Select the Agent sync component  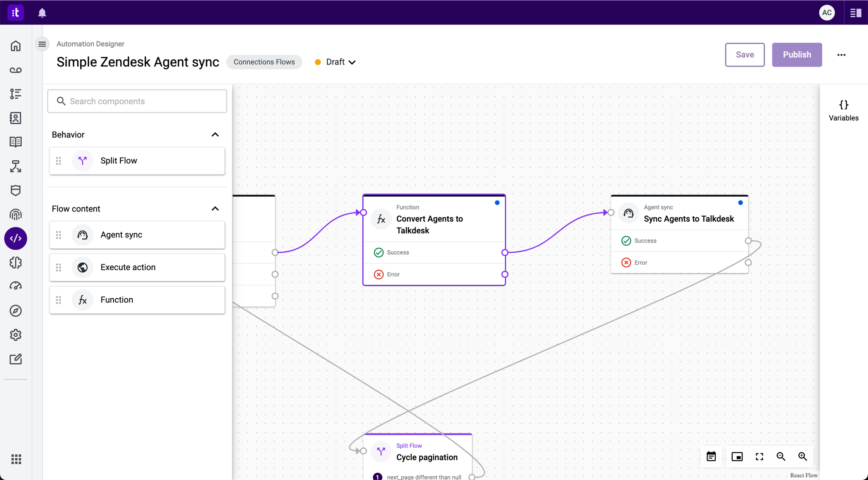point(137,235)
